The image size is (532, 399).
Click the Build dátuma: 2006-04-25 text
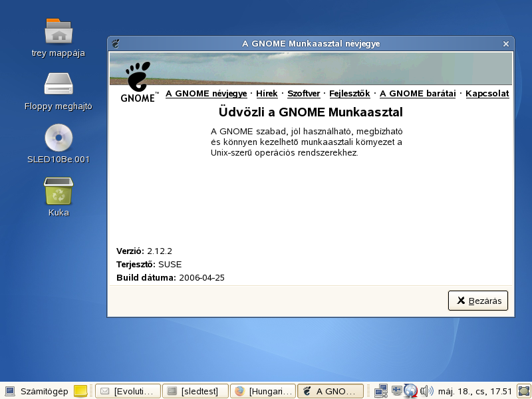point(170,277)
